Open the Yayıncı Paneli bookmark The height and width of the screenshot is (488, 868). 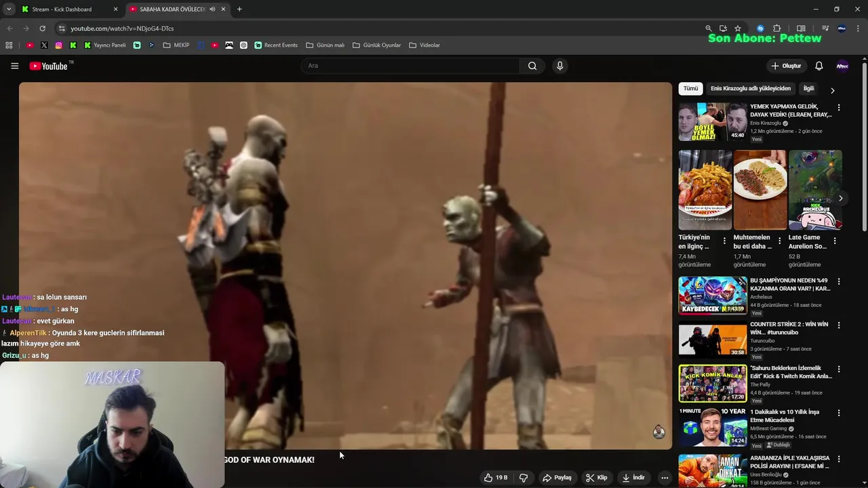[105, 45]
